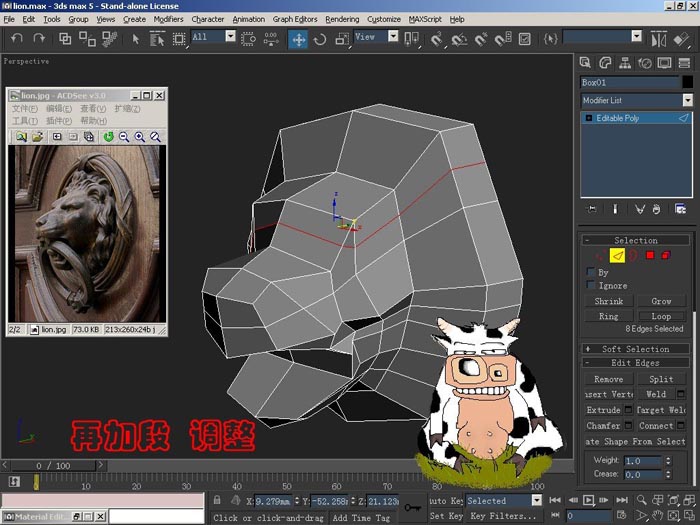Open the Display command panel tab

point(664,63)
